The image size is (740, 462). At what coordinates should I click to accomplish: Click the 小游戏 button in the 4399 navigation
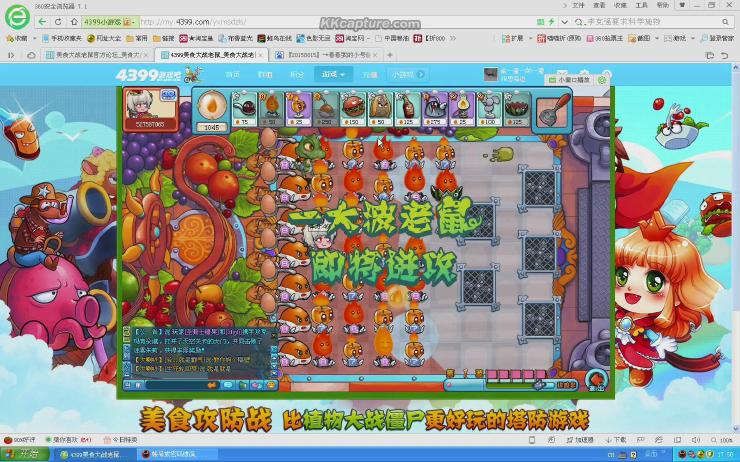(408, 75)
